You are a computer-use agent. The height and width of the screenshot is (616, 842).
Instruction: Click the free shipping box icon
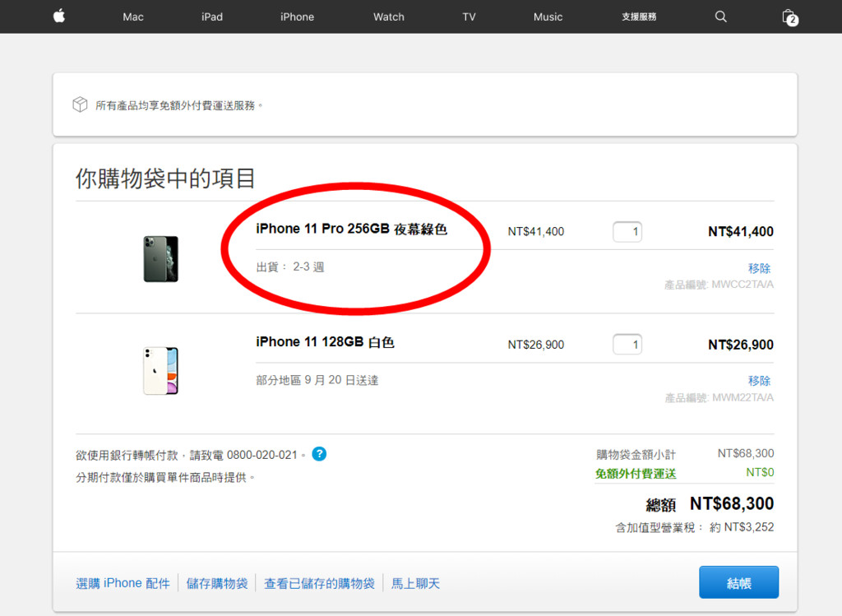click(x=80, y=105)
